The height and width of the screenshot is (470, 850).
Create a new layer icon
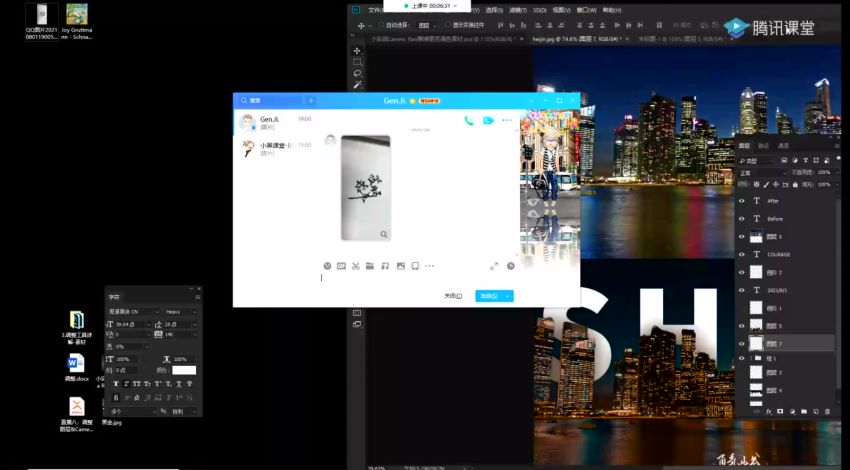click(815, 412)
